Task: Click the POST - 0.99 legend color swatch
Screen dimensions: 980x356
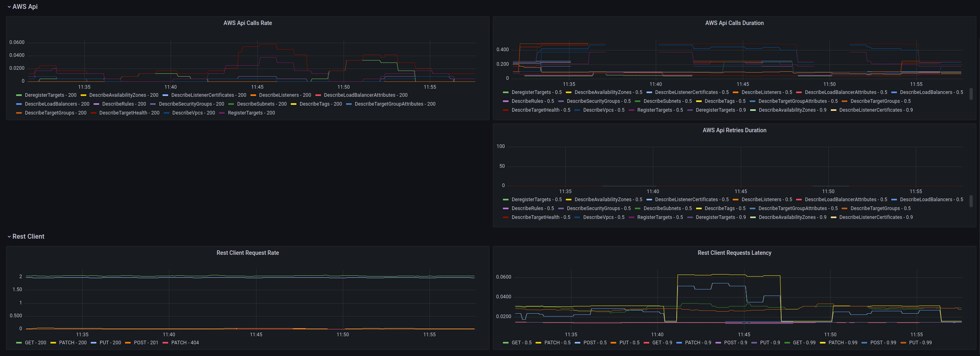Action: click(x=864, y=343)
